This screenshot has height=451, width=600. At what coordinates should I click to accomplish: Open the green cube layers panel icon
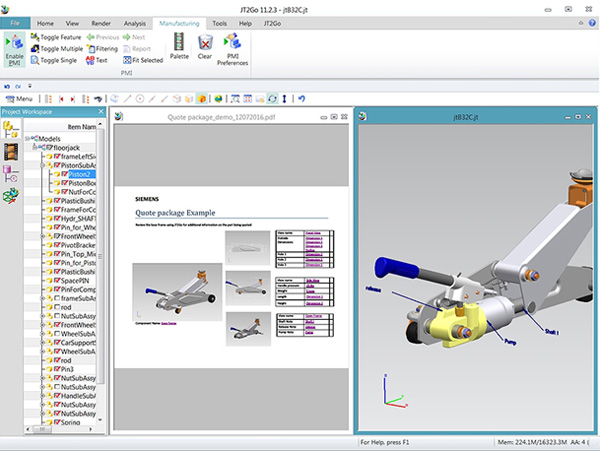11,195
